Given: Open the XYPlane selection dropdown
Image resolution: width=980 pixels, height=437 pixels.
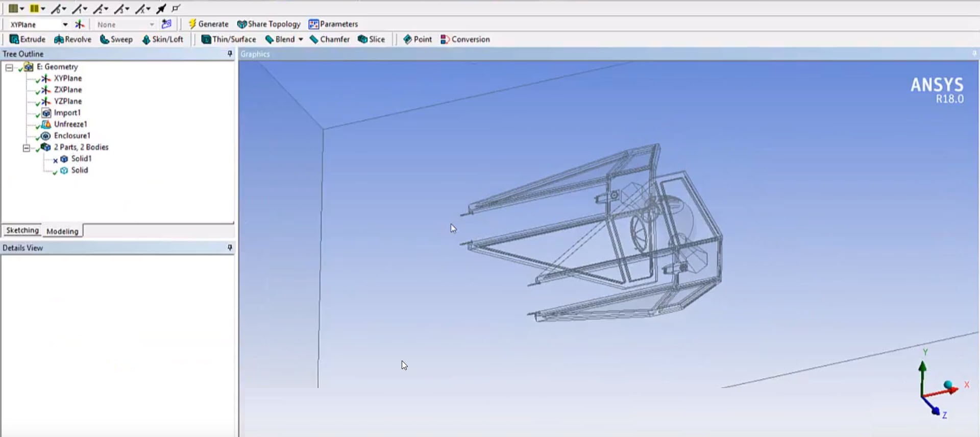Looking at the screenshot, I should point(65,25).
